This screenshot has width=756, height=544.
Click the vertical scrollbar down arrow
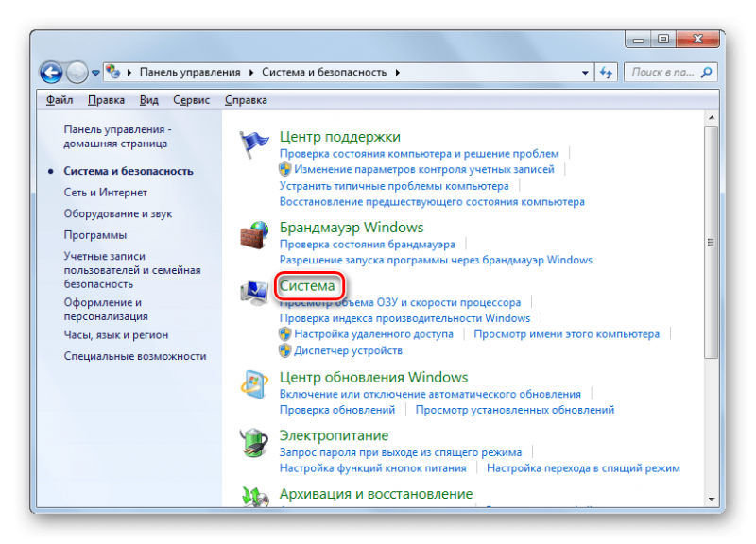tap(712, 500)
